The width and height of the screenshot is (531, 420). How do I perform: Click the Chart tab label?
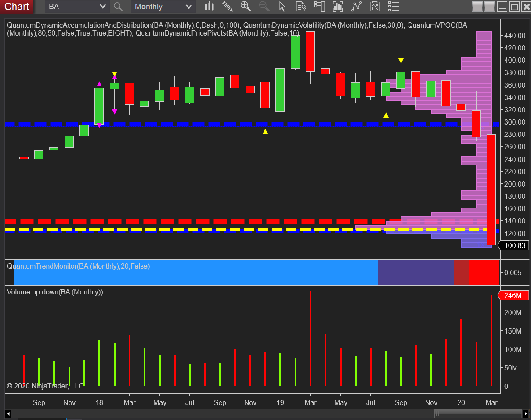[17, 7]
